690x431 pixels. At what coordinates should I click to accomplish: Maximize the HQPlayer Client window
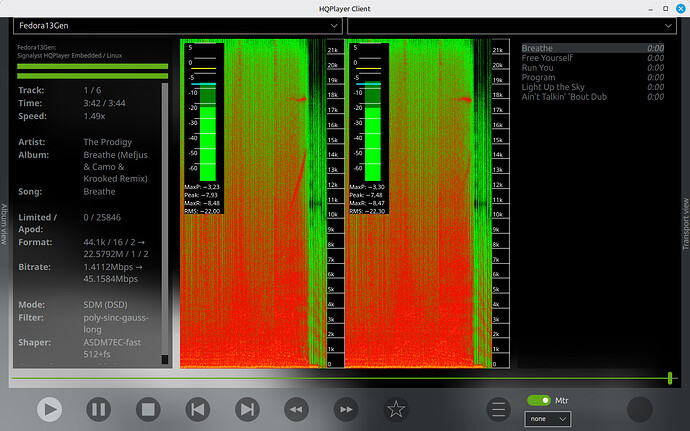(665, 9)
